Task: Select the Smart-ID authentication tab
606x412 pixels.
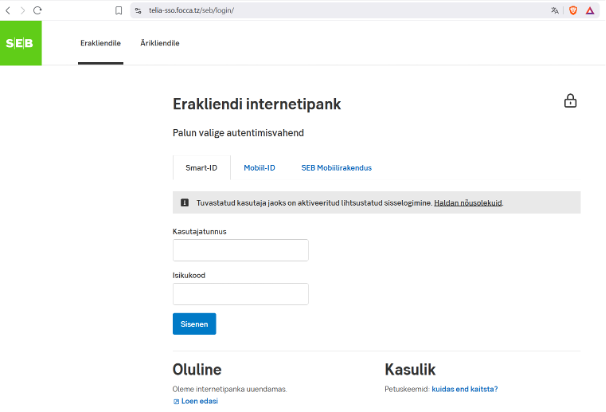Action: pyautogui.click(x=201, y=168)
